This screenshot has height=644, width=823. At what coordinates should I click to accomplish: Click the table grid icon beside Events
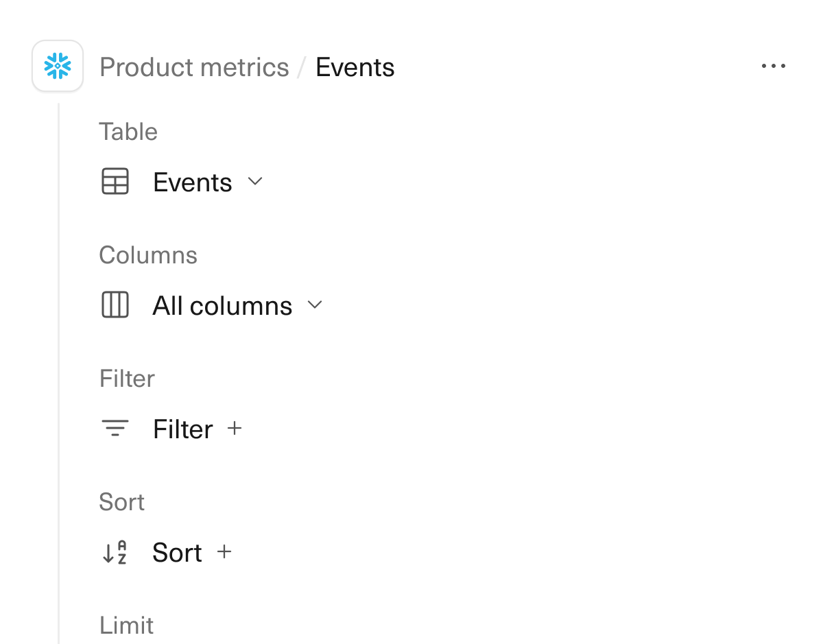tap(115, 182)
